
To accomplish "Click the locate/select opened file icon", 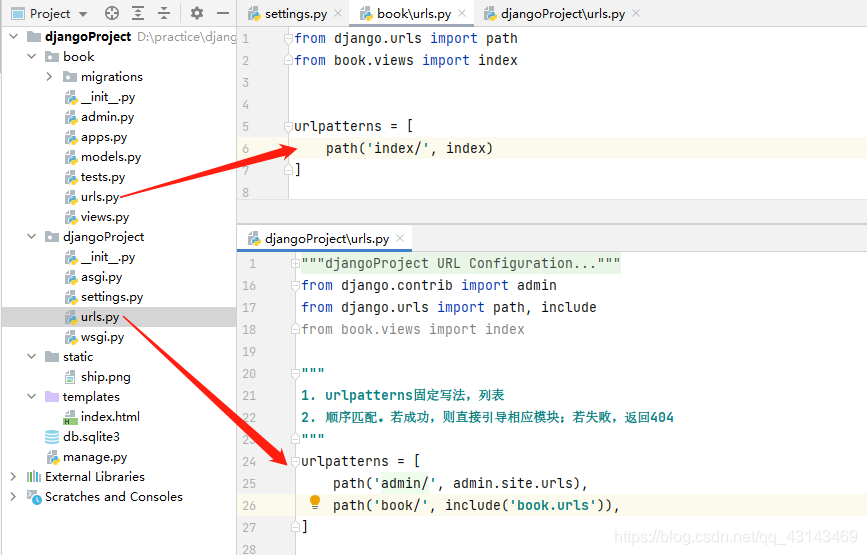I will 112,13.
